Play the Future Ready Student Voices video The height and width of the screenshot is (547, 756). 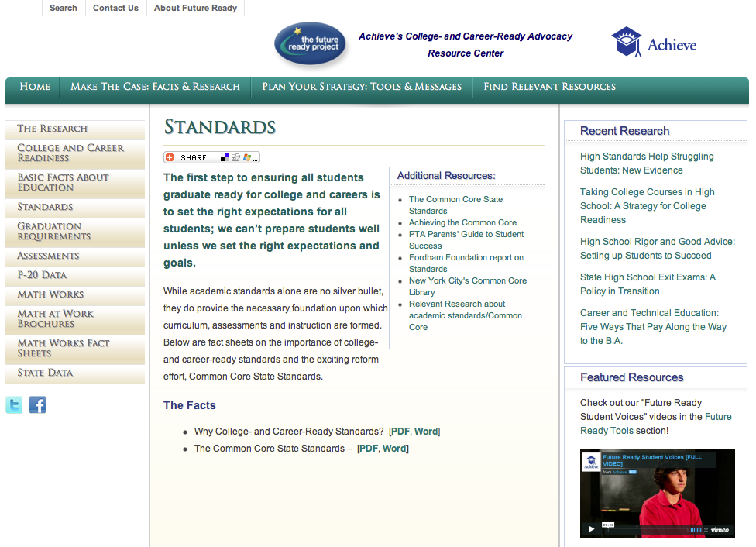point(592,529)
